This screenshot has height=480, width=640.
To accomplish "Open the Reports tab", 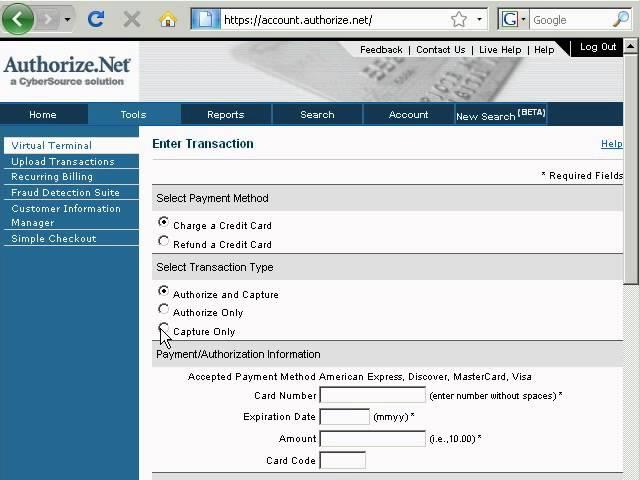I will pyautogui.click(x=226, y=115).
